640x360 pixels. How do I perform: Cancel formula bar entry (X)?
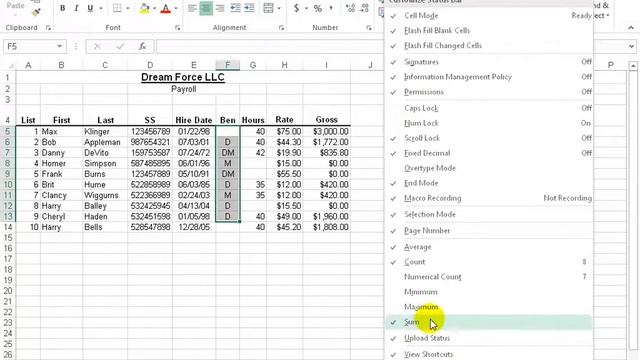coord(97,46)
